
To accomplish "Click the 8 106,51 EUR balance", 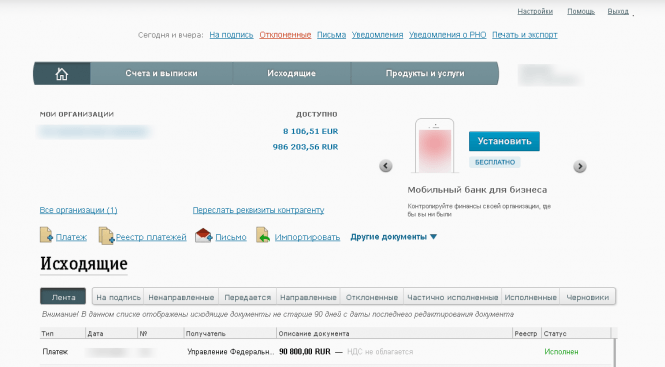I will tap(310, 132).
